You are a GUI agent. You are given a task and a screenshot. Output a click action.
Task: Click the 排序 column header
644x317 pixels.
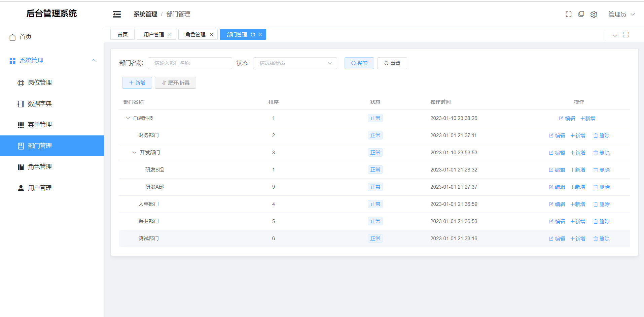click(x=273, y=102)
